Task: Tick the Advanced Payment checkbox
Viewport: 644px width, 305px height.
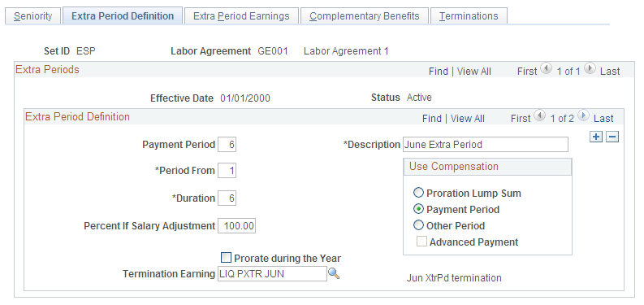Action: point(421,242)
